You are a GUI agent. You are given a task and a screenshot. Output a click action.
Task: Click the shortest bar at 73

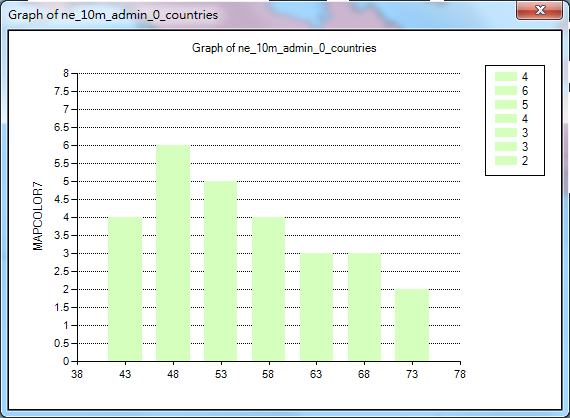[x=412, y=325]
